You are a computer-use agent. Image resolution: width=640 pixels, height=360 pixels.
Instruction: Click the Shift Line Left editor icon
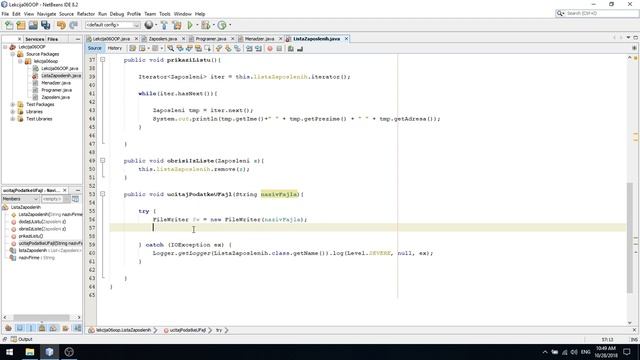pyautogui.click(x=249, y=49)
